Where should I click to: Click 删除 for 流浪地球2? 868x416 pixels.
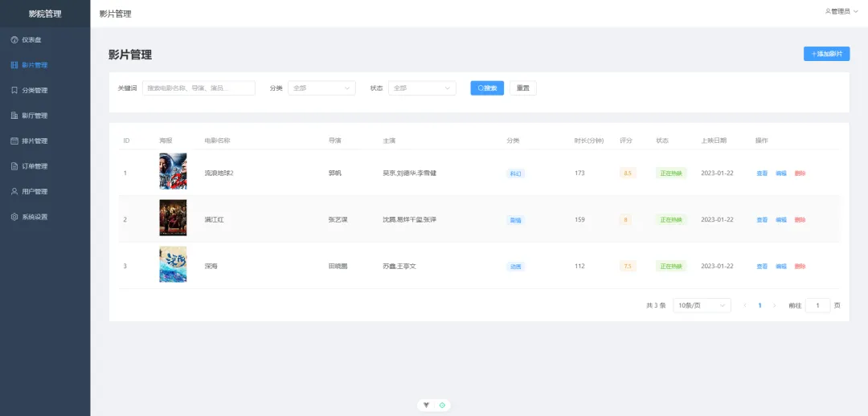[x=800, y=173]
